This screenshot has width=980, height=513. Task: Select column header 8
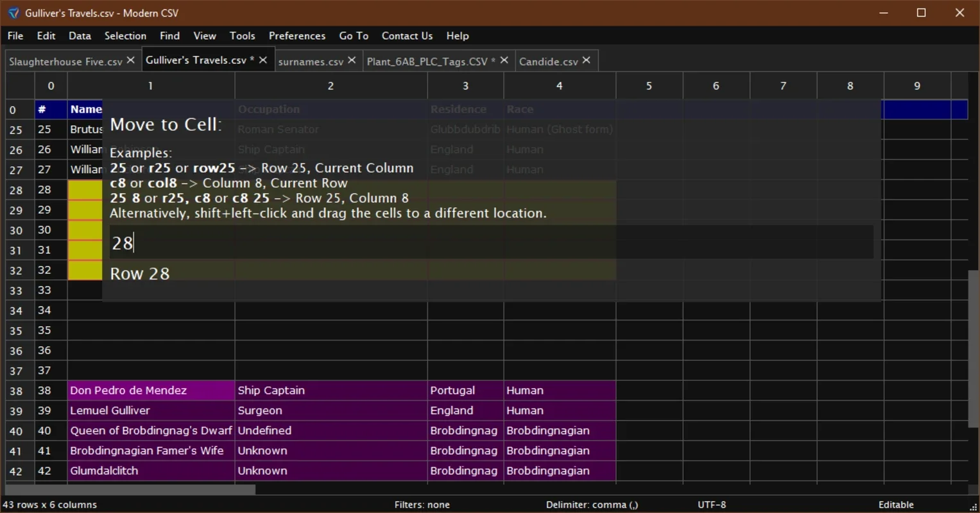(x=850, y=85)
